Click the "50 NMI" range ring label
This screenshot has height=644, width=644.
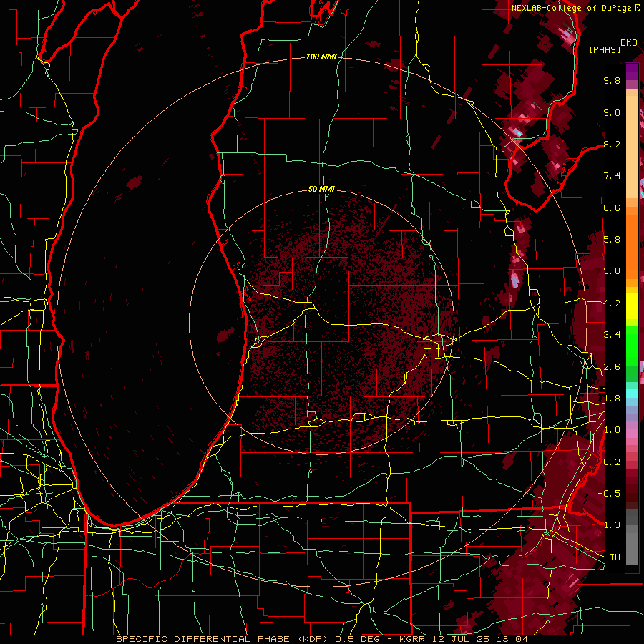[x=321, y=189]
